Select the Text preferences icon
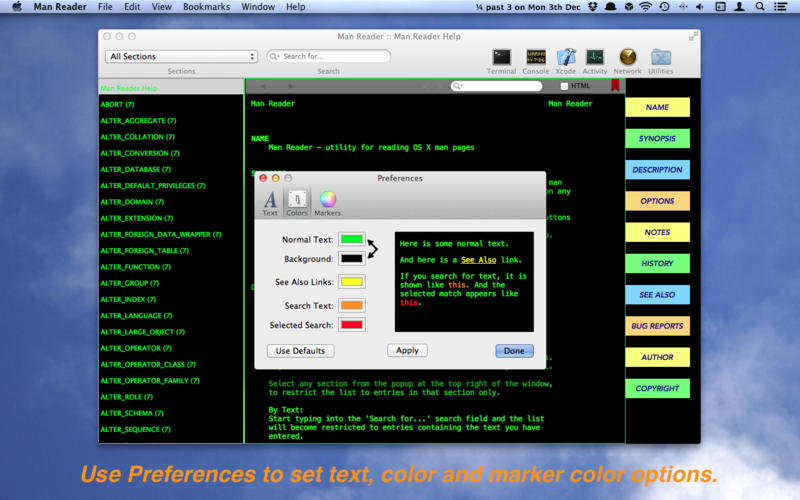The height and width of the screenshot is (500, 800). [270, 203]
